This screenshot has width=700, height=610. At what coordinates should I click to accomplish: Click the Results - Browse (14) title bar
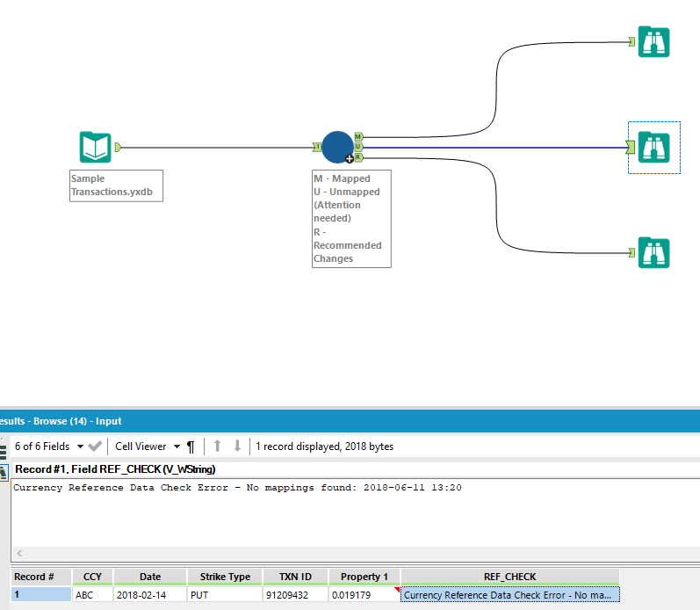coord(350,421)
